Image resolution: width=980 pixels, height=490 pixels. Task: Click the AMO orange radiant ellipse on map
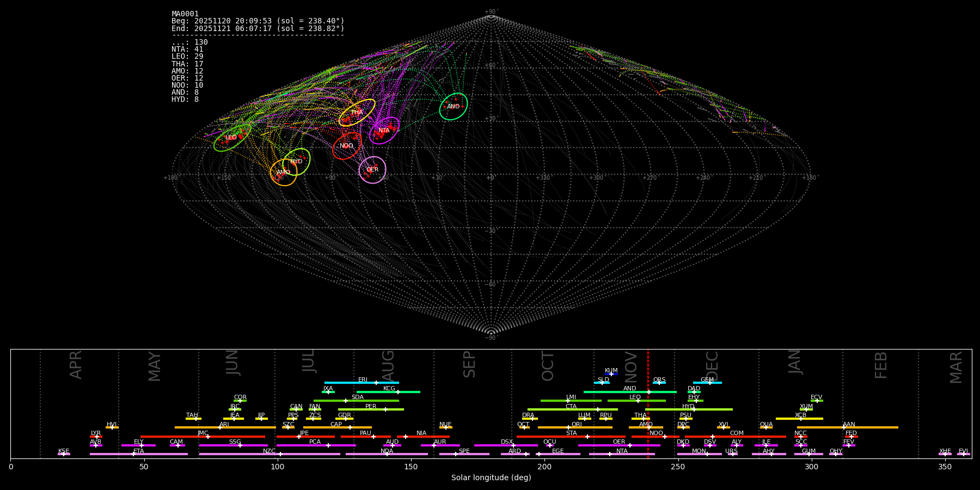click(x=284, y=173)
